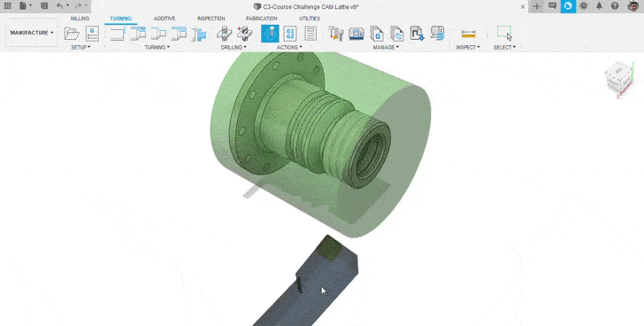
Task: Open the undo history dropdown arrow
Action: (68, 5)
